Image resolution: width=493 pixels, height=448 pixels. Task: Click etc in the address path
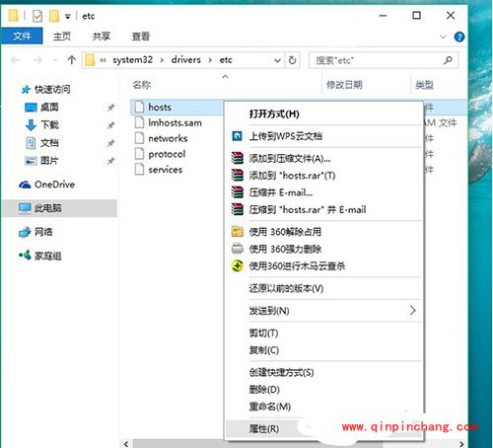(x=226, y=60)
